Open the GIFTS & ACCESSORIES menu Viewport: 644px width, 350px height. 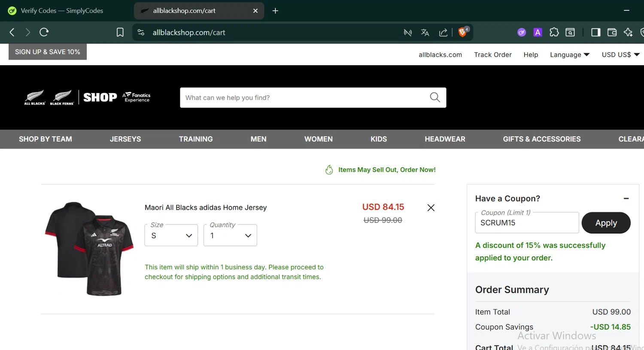pyautogui.click(x=542, y=139)
